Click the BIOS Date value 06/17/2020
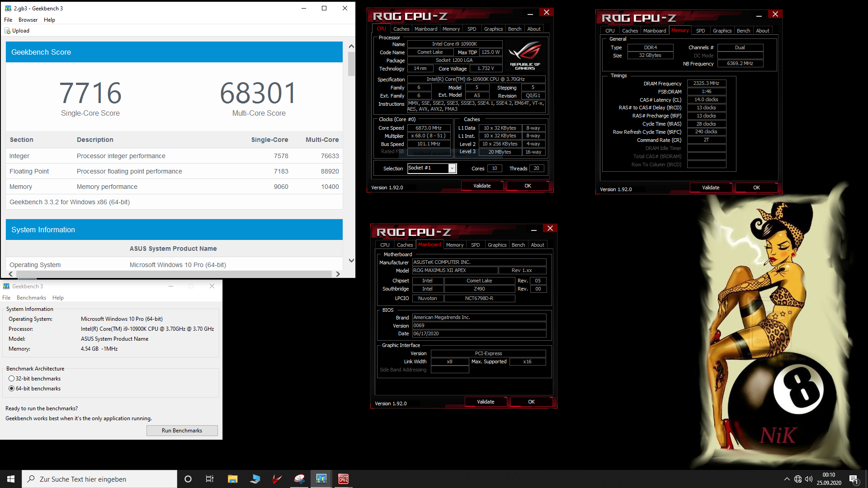The image size is (868, 488). coord(479,333)
